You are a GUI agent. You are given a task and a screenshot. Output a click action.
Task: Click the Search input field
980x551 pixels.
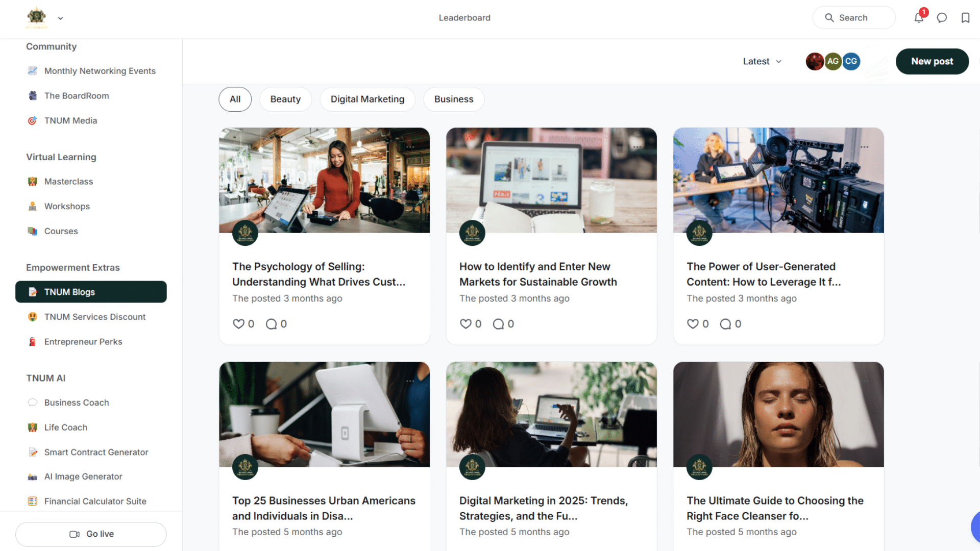pyautogui.click(x=854, y=18)
